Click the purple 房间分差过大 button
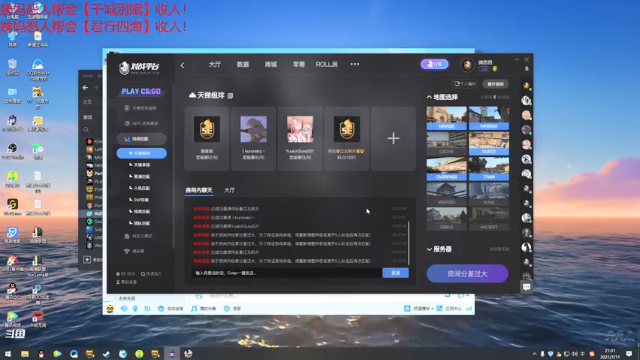The height and width of the screenshot is (360, 640). coord(467,273)
